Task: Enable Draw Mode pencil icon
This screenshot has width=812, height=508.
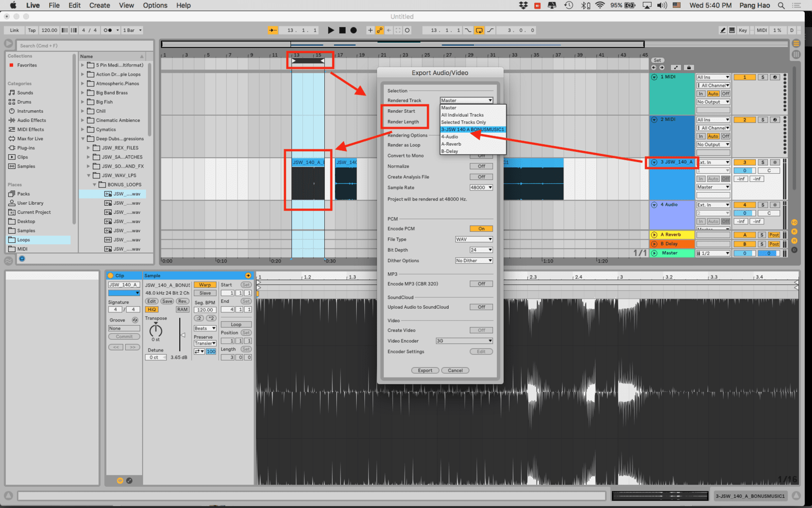Action: (x=723, y=30)
